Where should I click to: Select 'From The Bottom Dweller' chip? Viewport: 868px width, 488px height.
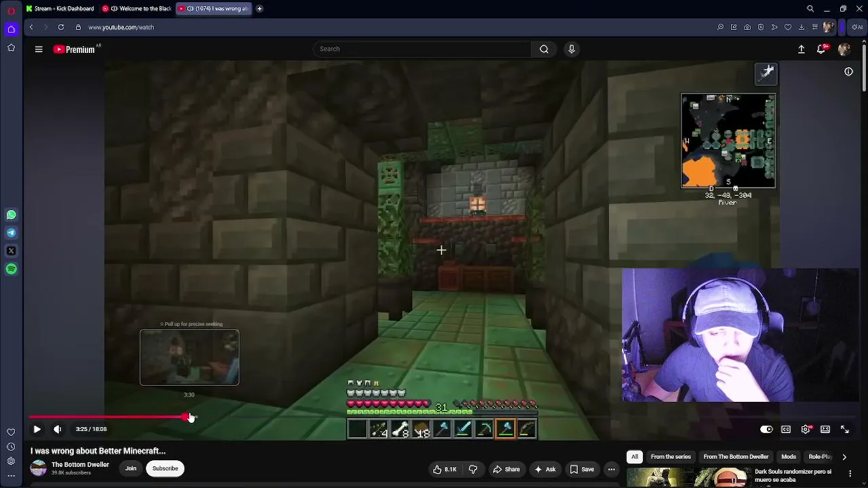click(736, 457)
